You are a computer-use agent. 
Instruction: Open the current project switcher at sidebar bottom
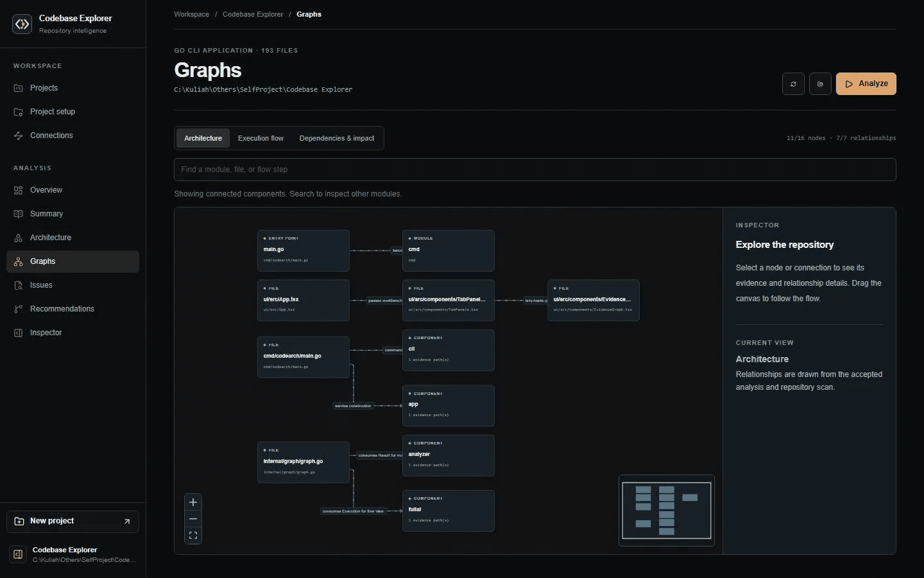click(73, 554)
